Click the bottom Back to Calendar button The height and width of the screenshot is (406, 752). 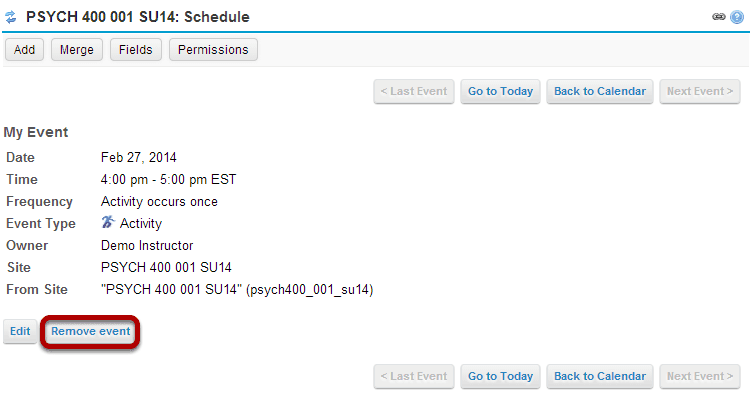600,376
